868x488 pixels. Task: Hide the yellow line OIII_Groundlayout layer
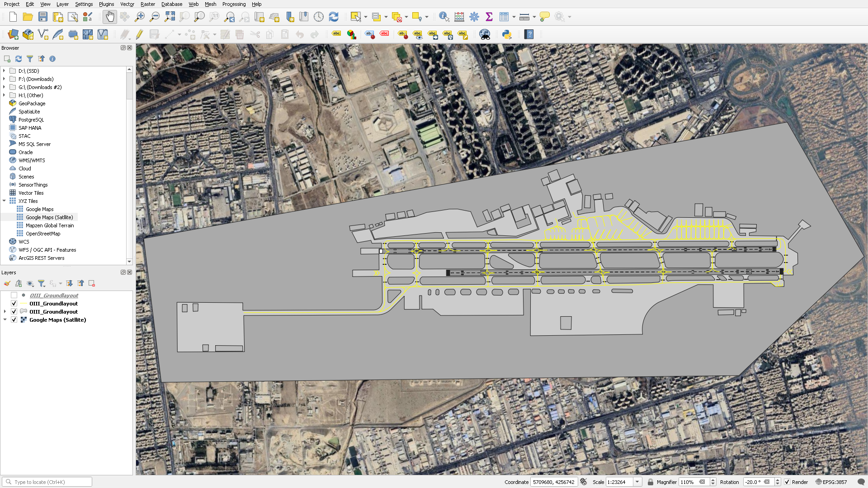click(x=14, y=304)
